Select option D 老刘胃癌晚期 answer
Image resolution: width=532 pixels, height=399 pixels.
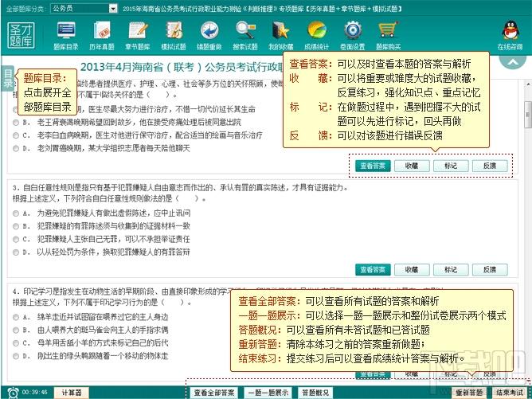[x=16, y=147]
